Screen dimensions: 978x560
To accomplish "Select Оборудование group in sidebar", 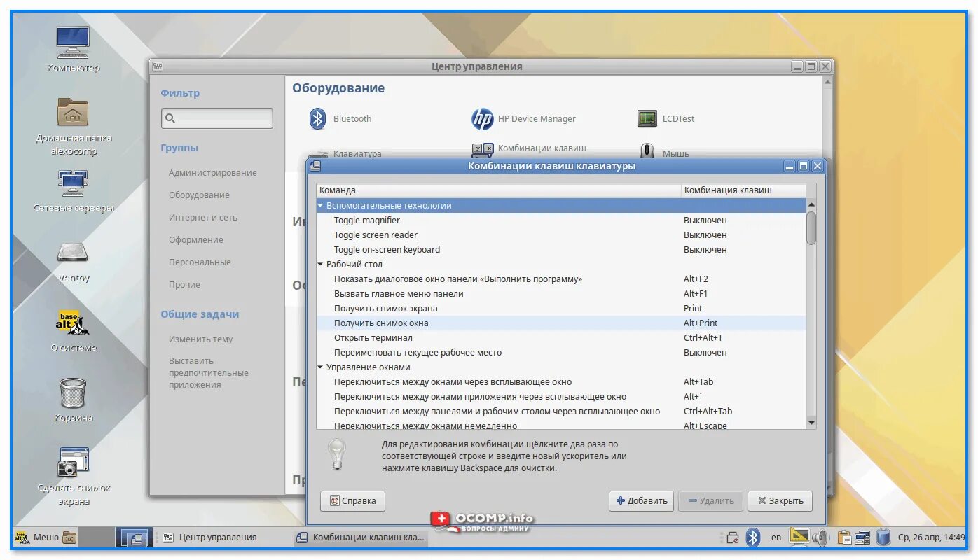I will (199, 195).
